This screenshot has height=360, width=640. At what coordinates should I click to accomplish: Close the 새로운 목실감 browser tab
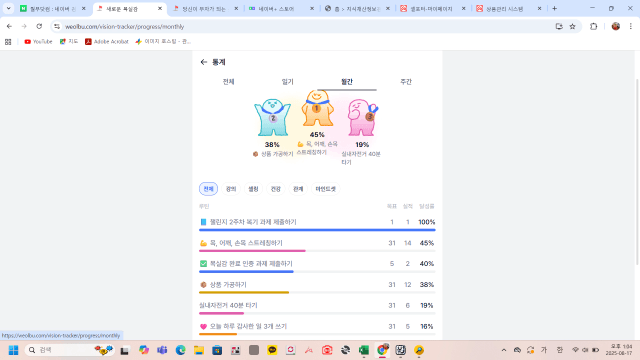point(160,8)
